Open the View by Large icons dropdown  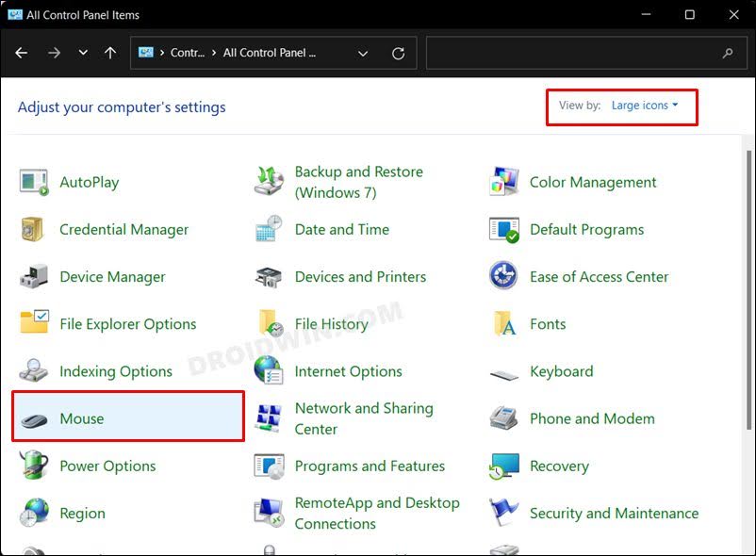pos(644,106)
